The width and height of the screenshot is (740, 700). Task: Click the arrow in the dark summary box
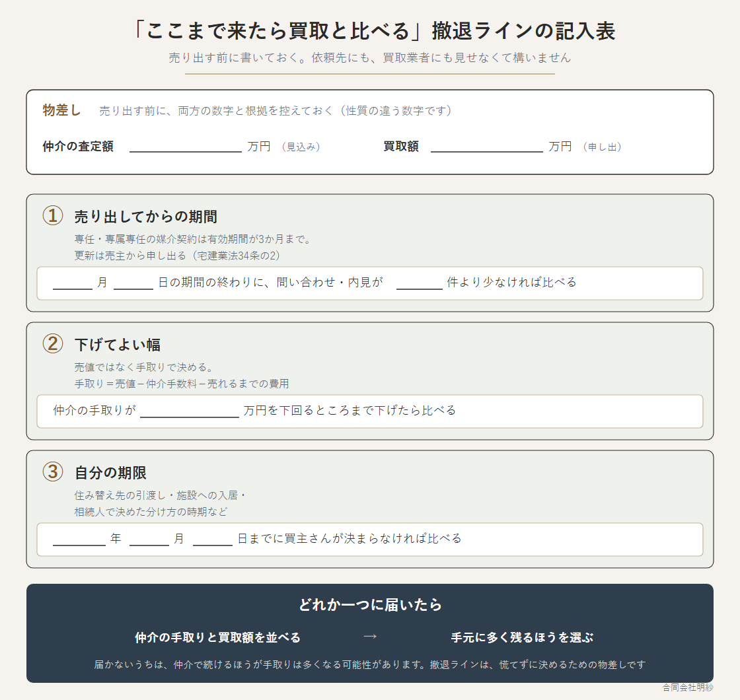(370, 637)
